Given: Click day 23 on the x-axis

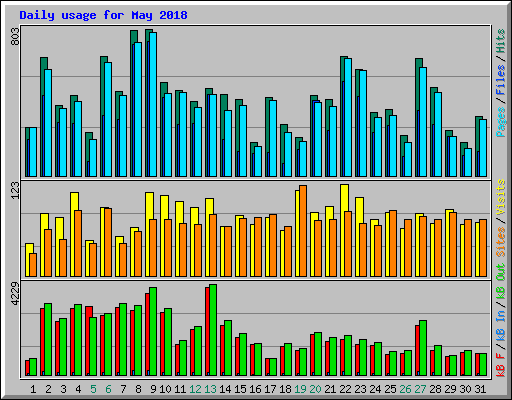Looking at the screenshot, I should [x=360, y=389].
